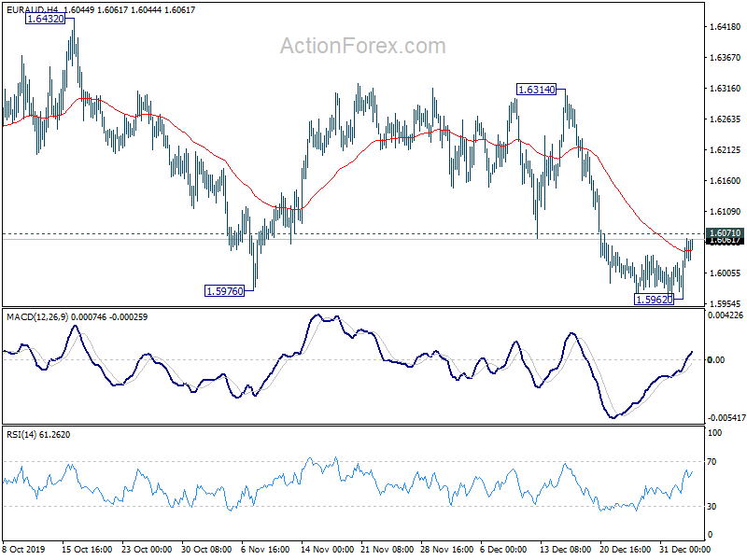Click the 15 Oct 16:00 date label
The height and width of the screenshot is (560, 747).
87,549
